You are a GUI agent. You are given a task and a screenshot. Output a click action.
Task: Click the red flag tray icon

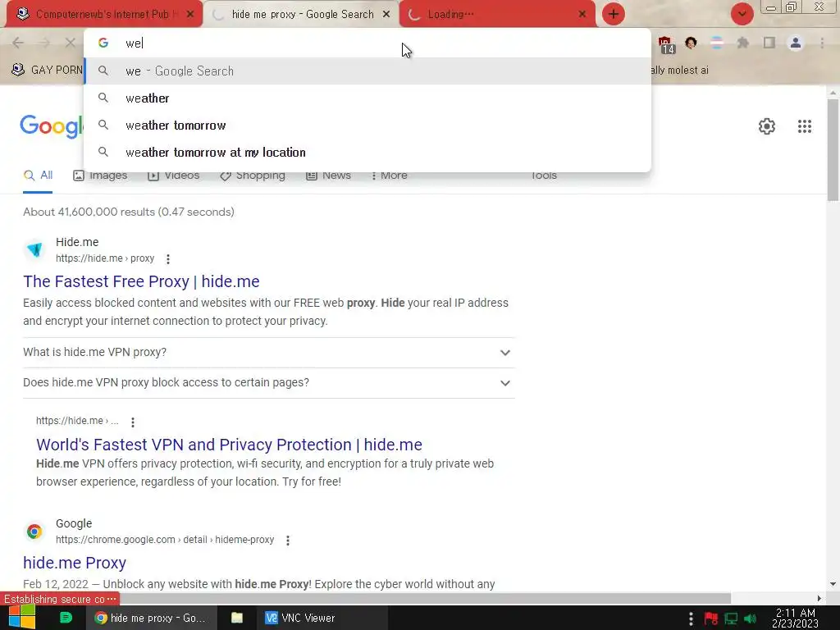click(711, 619)
